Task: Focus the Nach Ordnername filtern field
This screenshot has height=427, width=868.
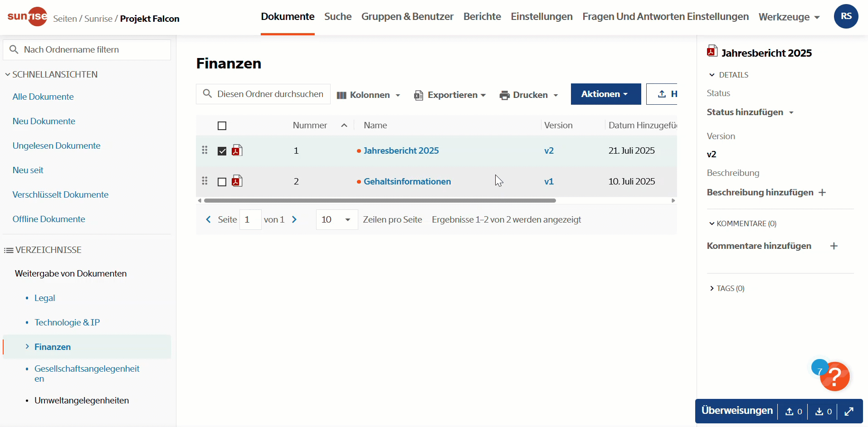Action: (87, 49)
